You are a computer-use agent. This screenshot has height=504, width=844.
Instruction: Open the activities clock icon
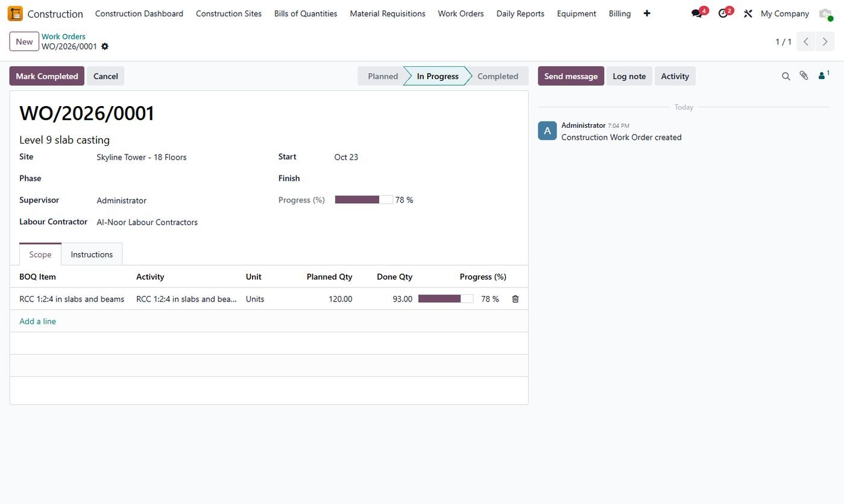pos(724,13)
